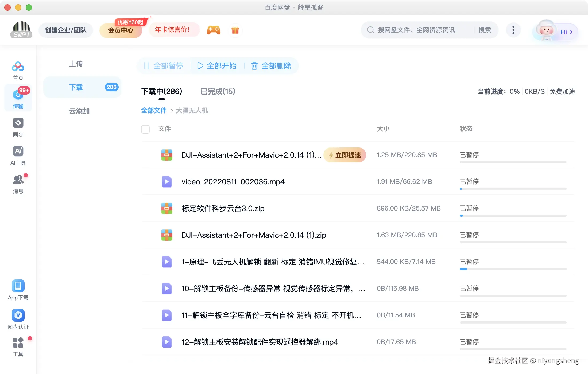Open the three-dot more options menu
The image size is (588, 374).
point(513,30)
